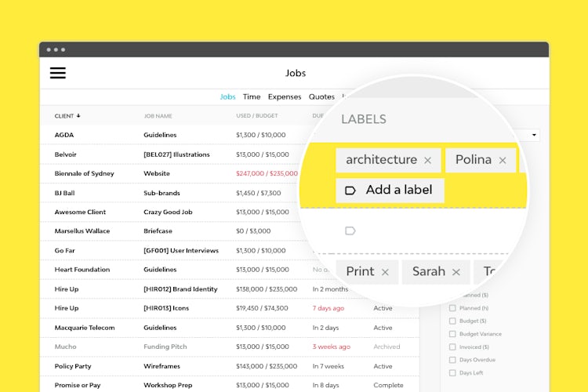This screenshot has height=392, width=588.
Task: Click the CLIENT column sort arrow
Action: [78, 116]
